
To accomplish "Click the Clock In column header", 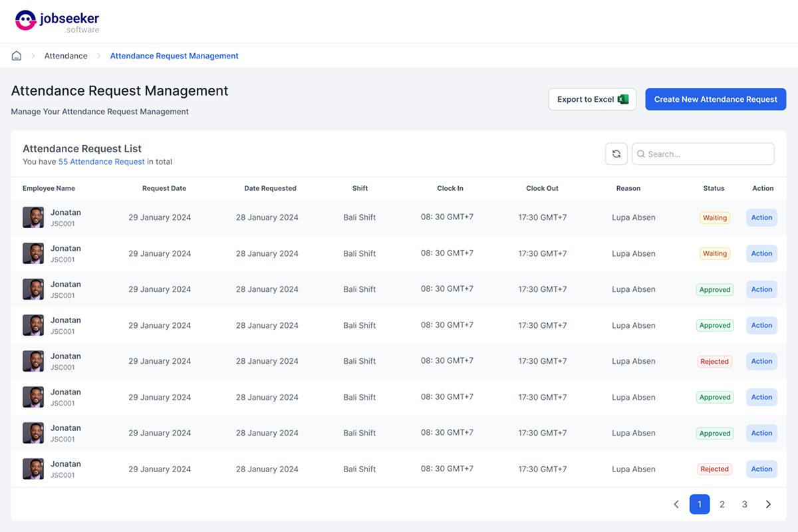I will 450,188.
